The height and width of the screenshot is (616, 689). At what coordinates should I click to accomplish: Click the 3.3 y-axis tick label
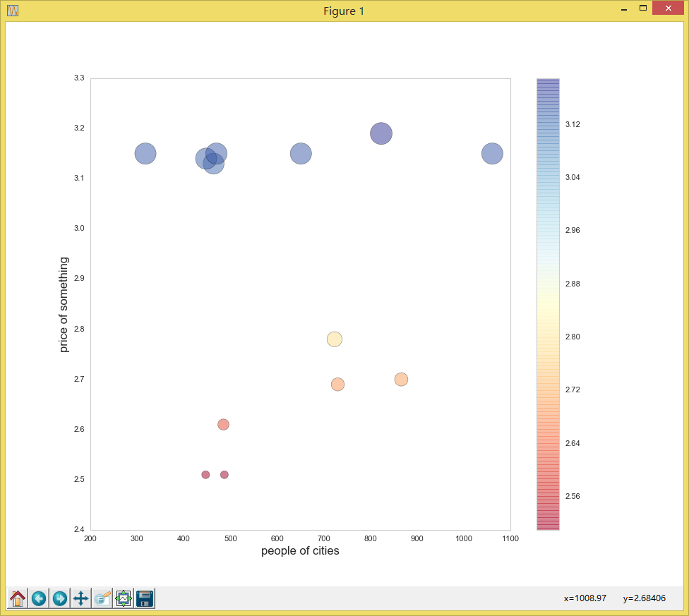(79, 78)
